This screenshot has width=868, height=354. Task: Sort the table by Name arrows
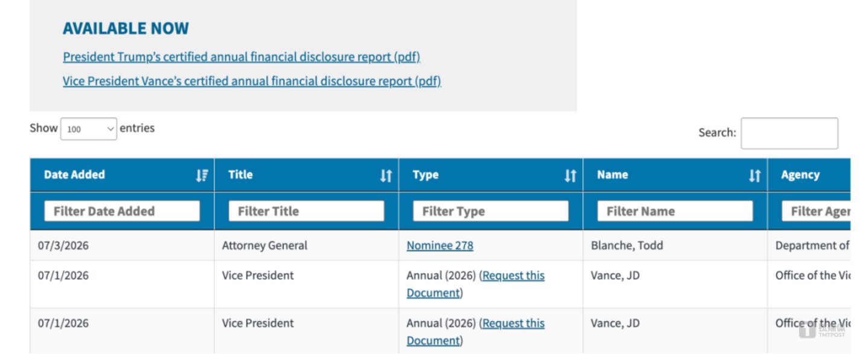[755, 175]
